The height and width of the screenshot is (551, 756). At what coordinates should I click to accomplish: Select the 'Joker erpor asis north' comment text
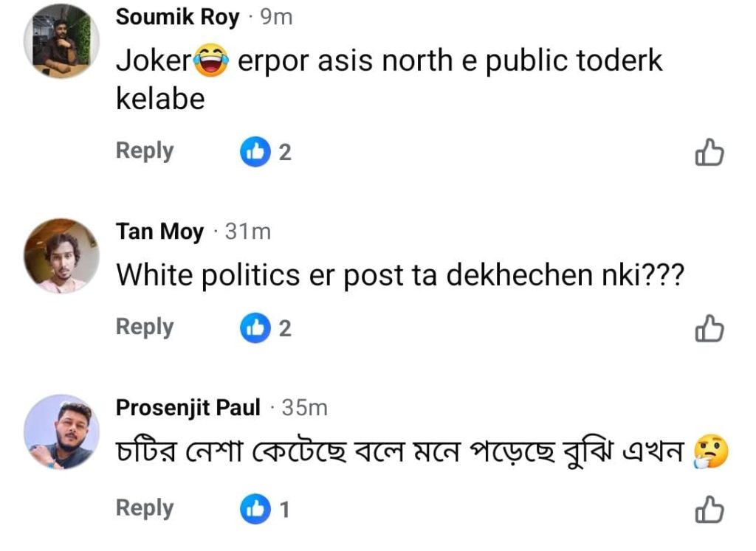click(x=390, y=80)
